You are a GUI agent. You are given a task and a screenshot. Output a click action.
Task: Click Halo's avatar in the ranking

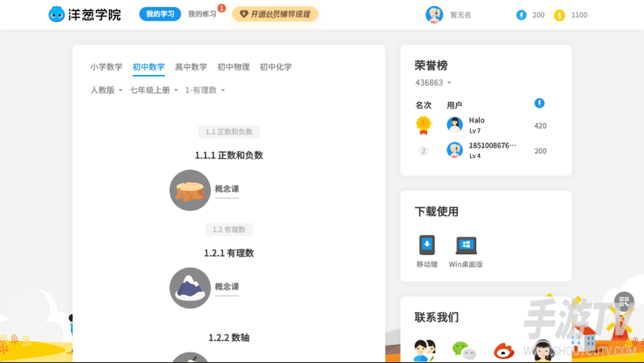click(x=455, y=125)
